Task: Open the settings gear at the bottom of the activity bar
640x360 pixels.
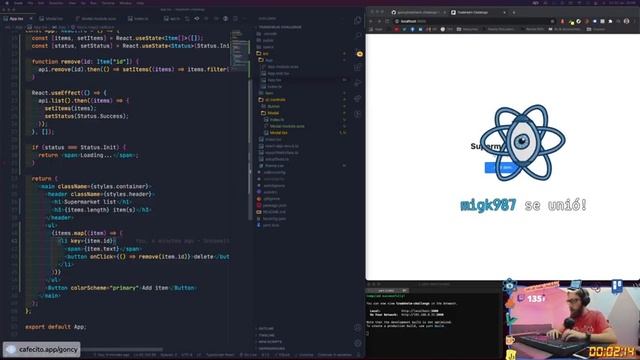Action: [x=358, y=343]
